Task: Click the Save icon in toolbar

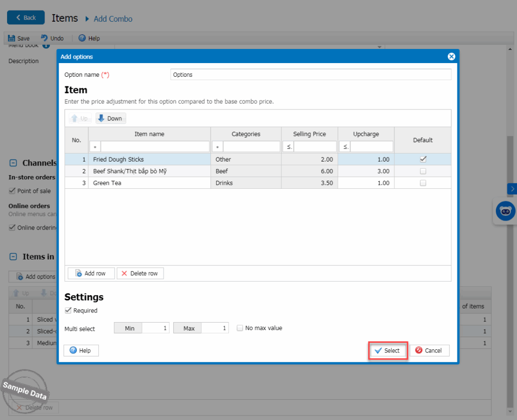Action: click(12, 38)
